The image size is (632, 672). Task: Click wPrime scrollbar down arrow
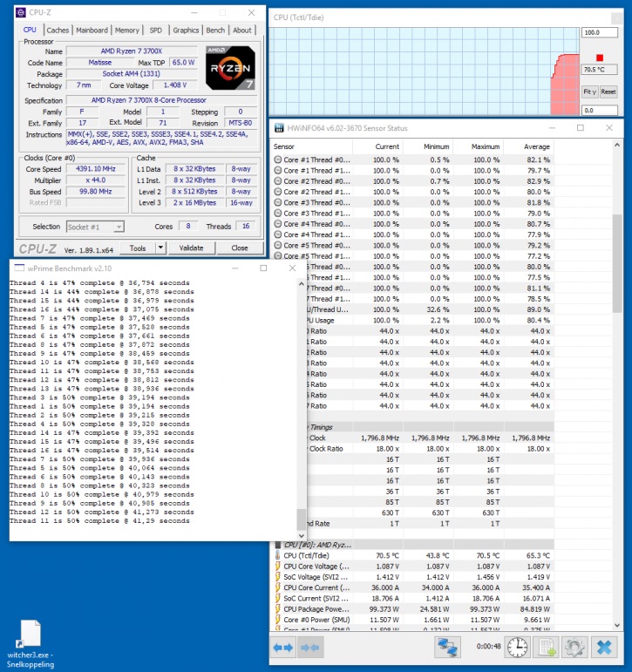point(301,536)
